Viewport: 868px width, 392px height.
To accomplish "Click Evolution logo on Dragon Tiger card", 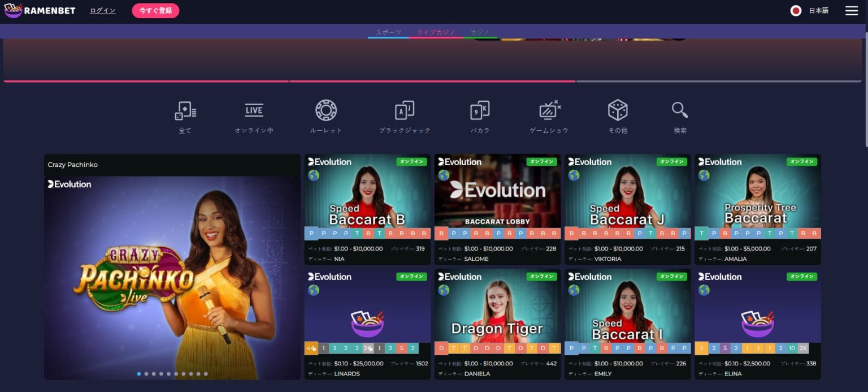I will pos(459,277).
